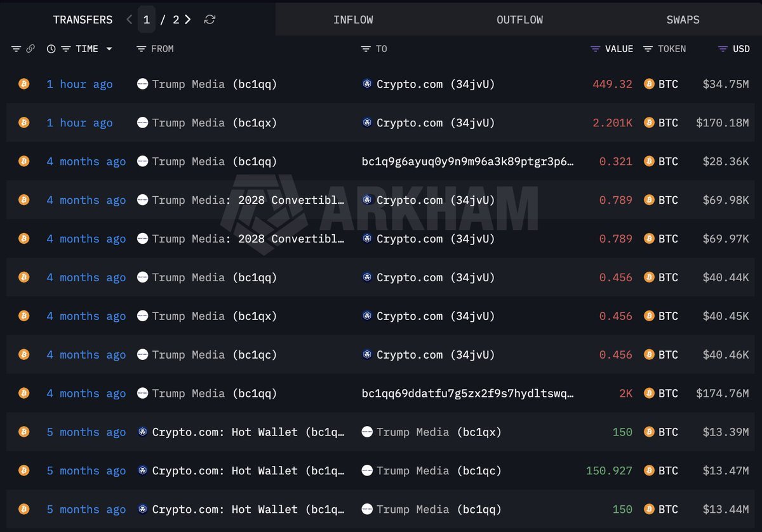The image size is (762, 532).
Task: Click BTC token in the $13.44M row
Action: pyautogui.click(x=661, y=509)
